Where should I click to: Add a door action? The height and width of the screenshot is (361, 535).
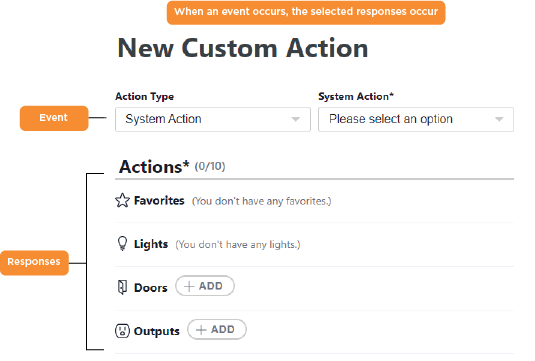click(x=205, y=286)
